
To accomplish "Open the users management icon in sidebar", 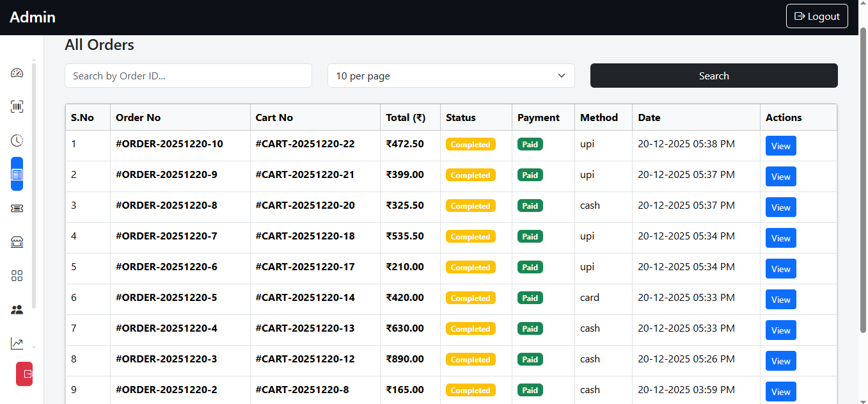I will pos(17,309).
